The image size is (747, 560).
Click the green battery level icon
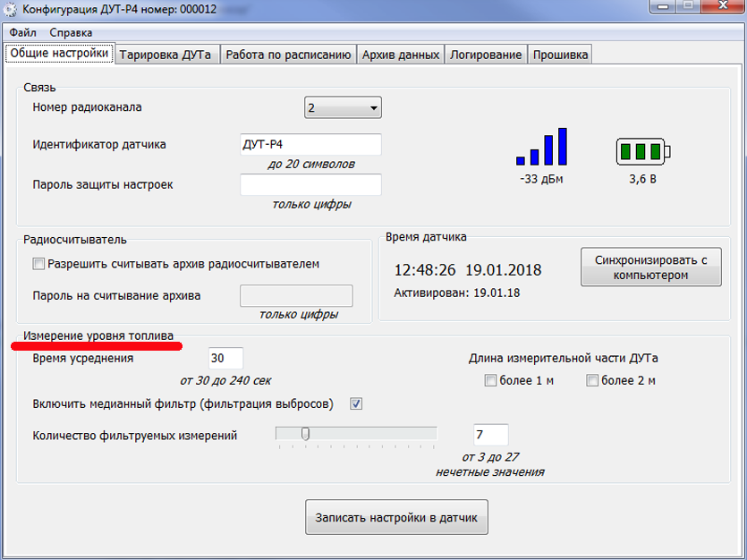[643, 151]
